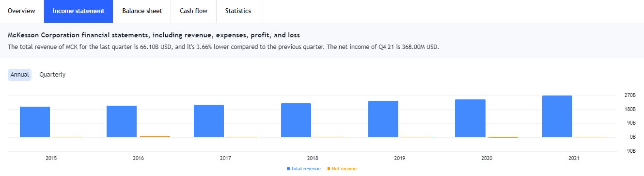
Task: Select the 2017 total revenue bar
Action: tap(209, 121)
